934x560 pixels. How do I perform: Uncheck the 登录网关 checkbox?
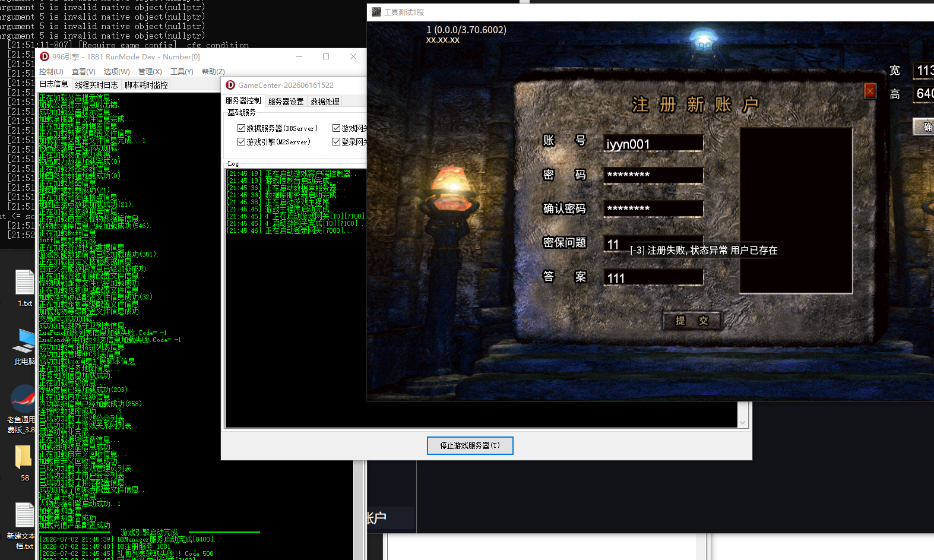(336, 142)
